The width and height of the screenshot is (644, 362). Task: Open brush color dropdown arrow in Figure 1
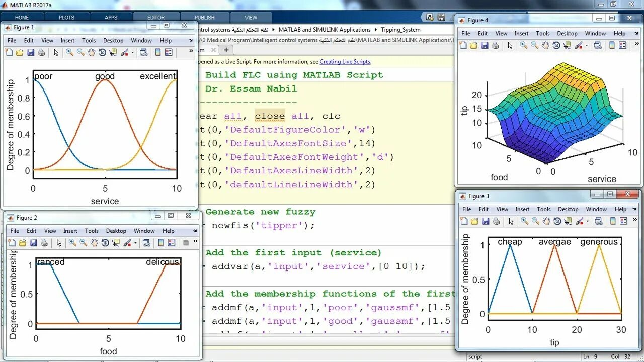click(132, 53)
